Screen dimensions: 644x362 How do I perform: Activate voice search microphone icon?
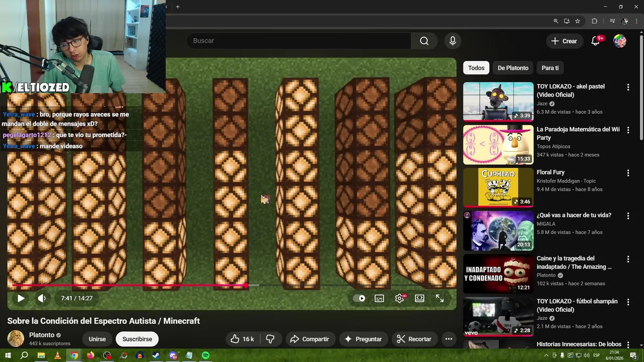453,41
